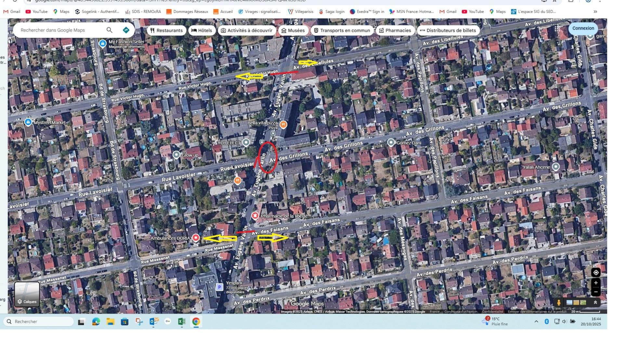Open the Google apps grid icon

(x=557, y=29)
